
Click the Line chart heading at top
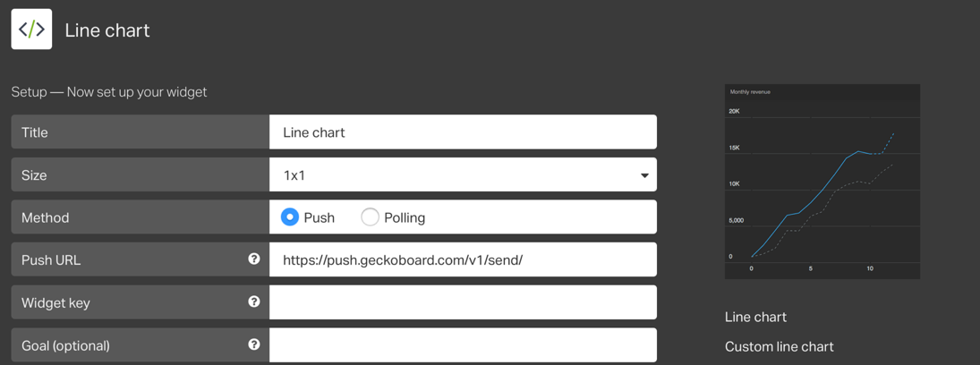(x=107, y=30)
